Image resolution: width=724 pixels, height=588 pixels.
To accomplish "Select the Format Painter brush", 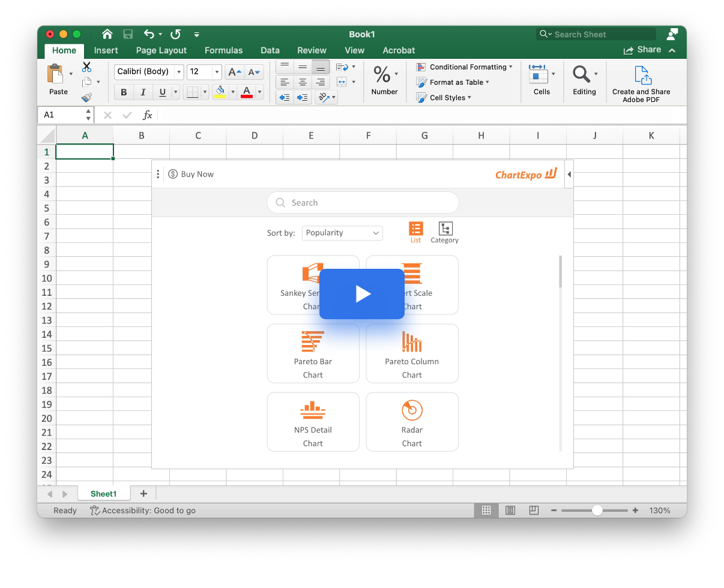I will (86, 97).
